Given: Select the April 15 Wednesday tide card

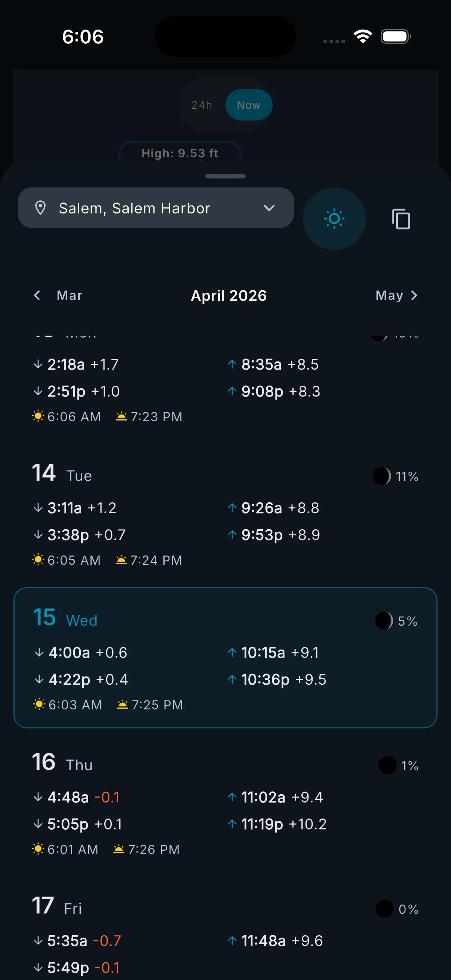Looking at the screenshot, I should point(225,657).
